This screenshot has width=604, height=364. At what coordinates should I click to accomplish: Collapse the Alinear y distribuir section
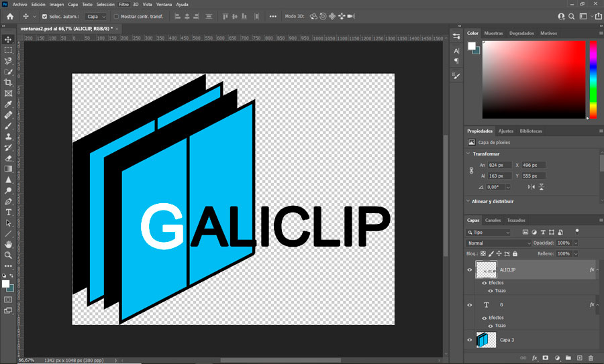coord(469,201)
